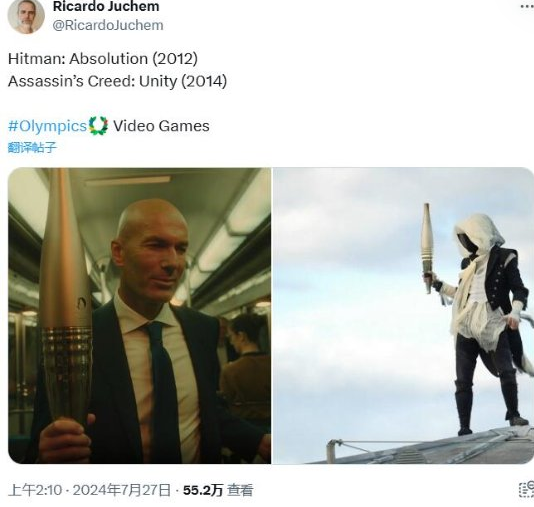Click the 2024年7月27日 post date

pos(122,490)
